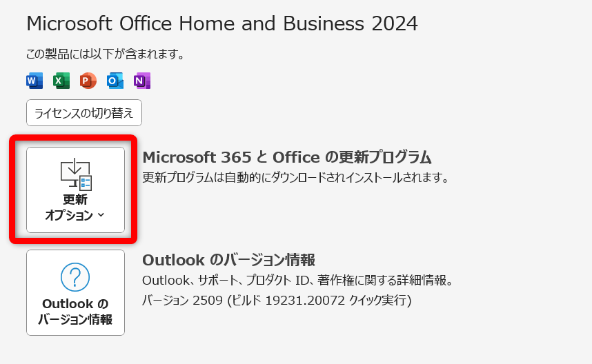Click the クイック実行 text
The width and height of the screenshot is (592, 364).
tap(379, 301)
